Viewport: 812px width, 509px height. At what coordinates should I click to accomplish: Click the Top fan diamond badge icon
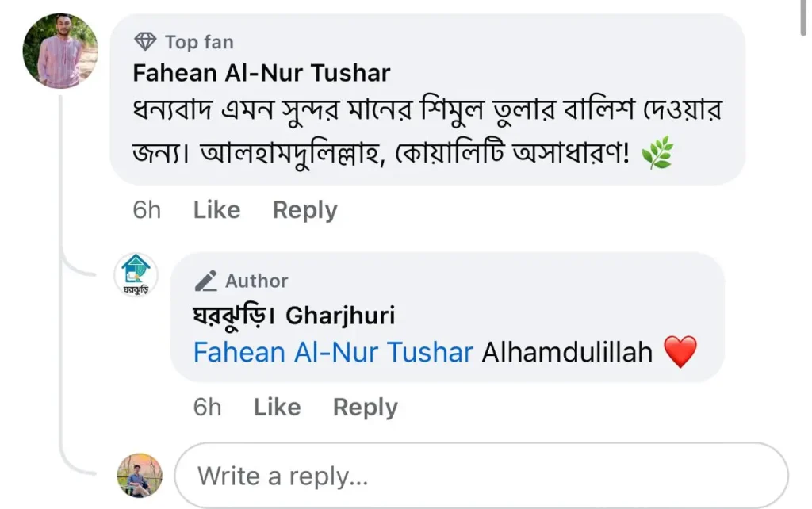145,41
